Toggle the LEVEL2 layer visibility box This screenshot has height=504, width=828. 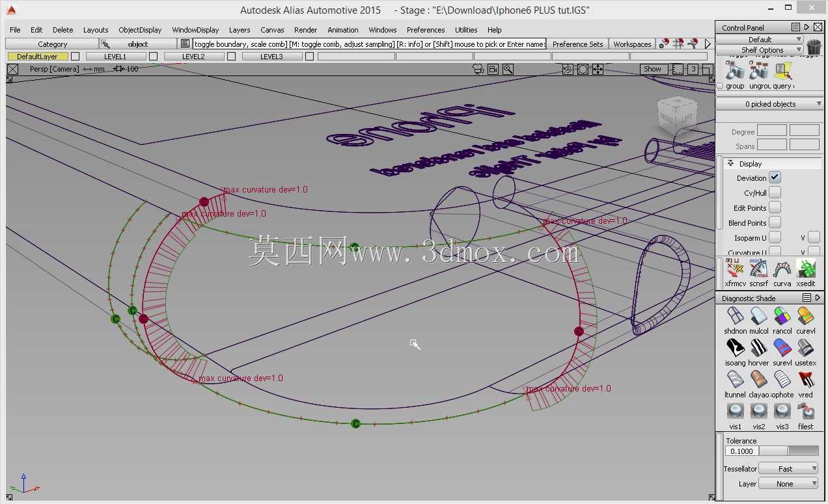[x=231, y=57]
